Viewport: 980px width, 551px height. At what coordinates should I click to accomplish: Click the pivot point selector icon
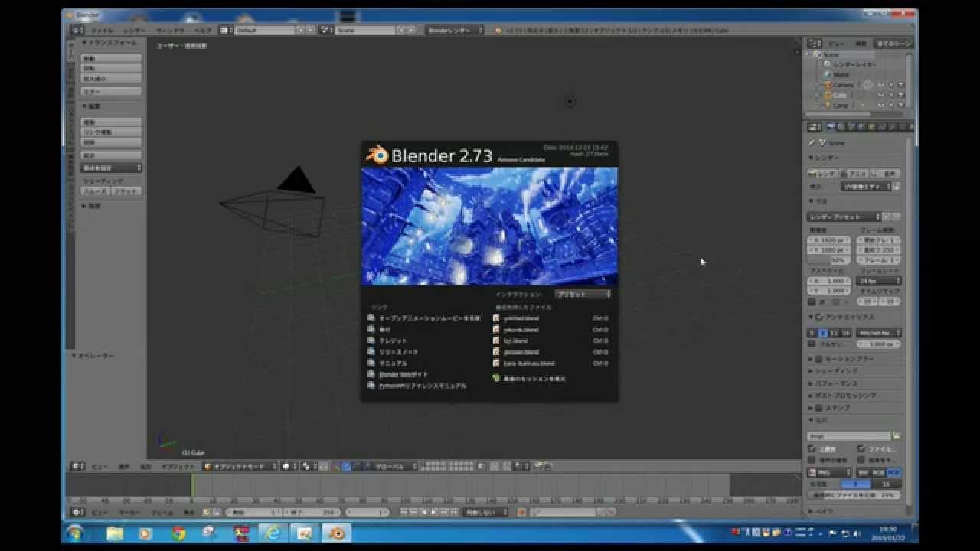[307, 466]
